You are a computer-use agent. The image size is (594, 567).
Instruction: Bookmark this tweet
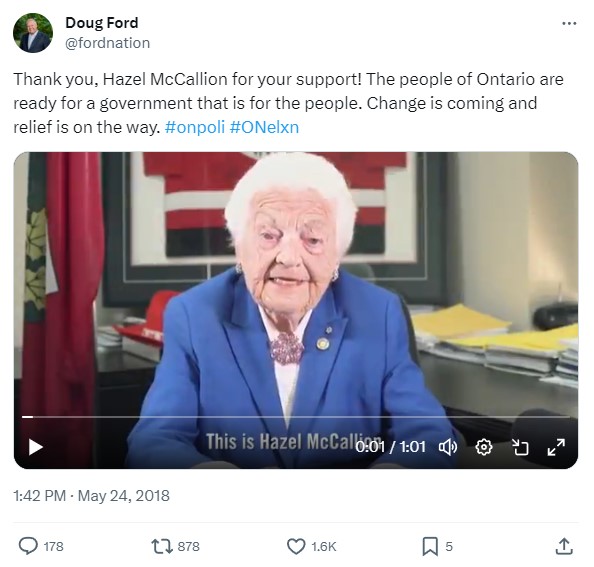430,547
